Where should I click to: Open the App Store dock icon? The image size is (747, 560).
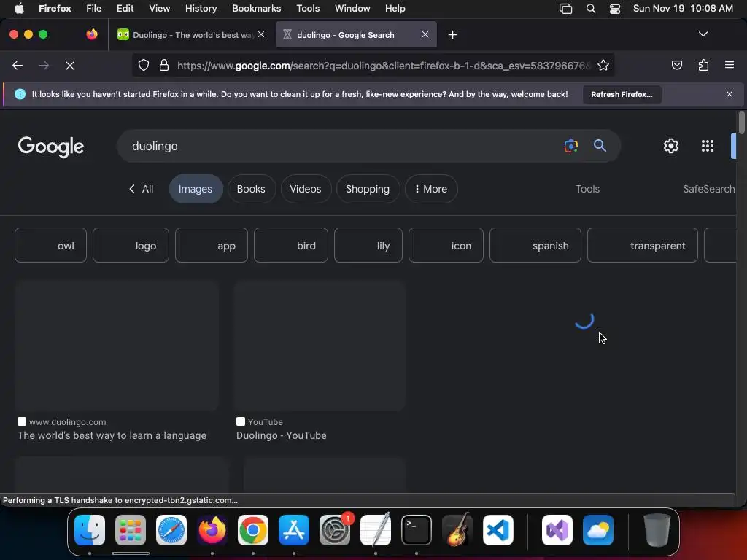294,530
